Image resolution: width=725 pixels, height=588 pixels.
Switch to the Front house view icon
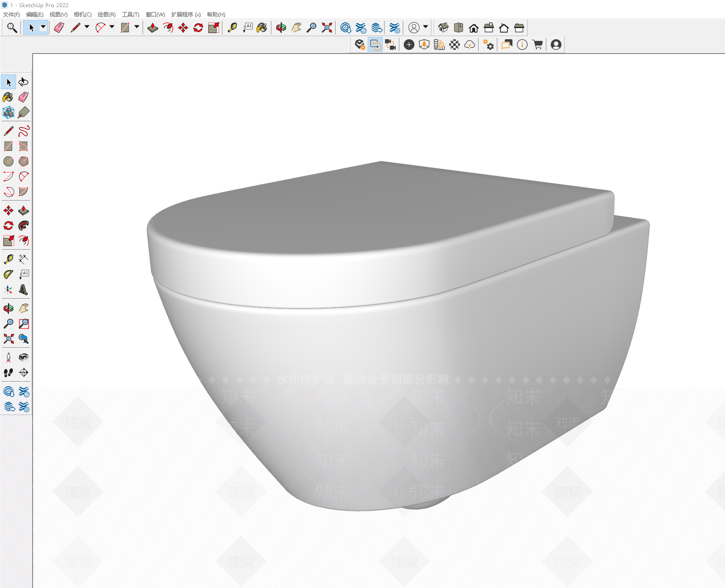coord(474,28)
